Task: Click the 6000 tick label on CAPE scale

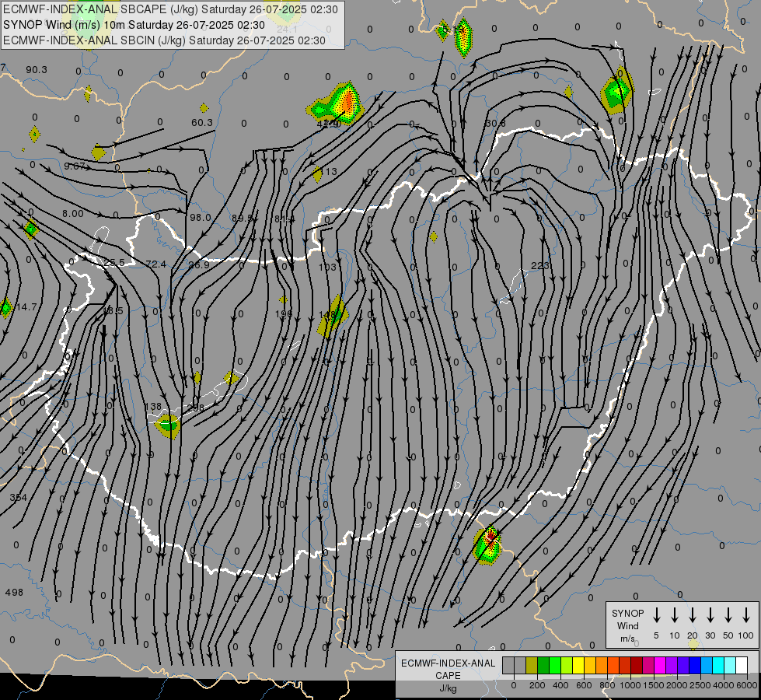Action: (747, 685)
